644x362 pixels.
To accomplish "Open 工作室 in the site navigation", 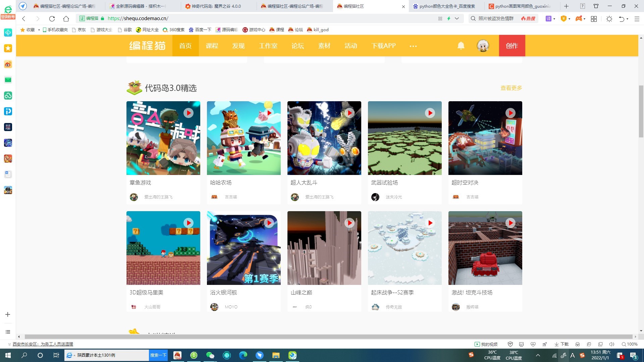I will coord(268,46).
